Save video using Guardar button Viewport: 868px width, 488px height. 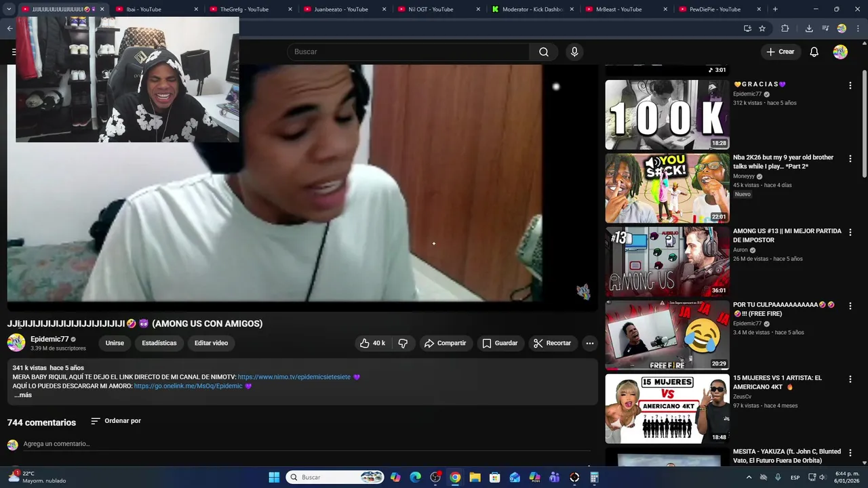tap(500, 343)
